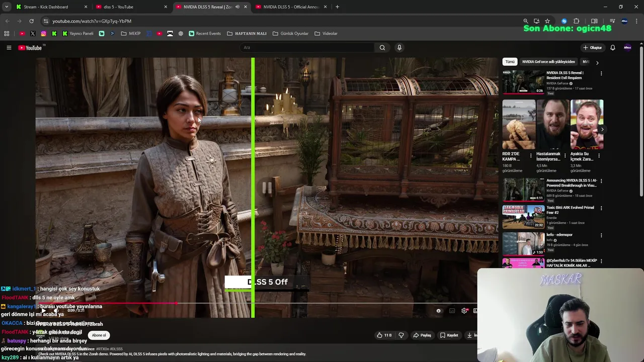Open options for Resident Evil Requiem video

click(x=601, y=73)
